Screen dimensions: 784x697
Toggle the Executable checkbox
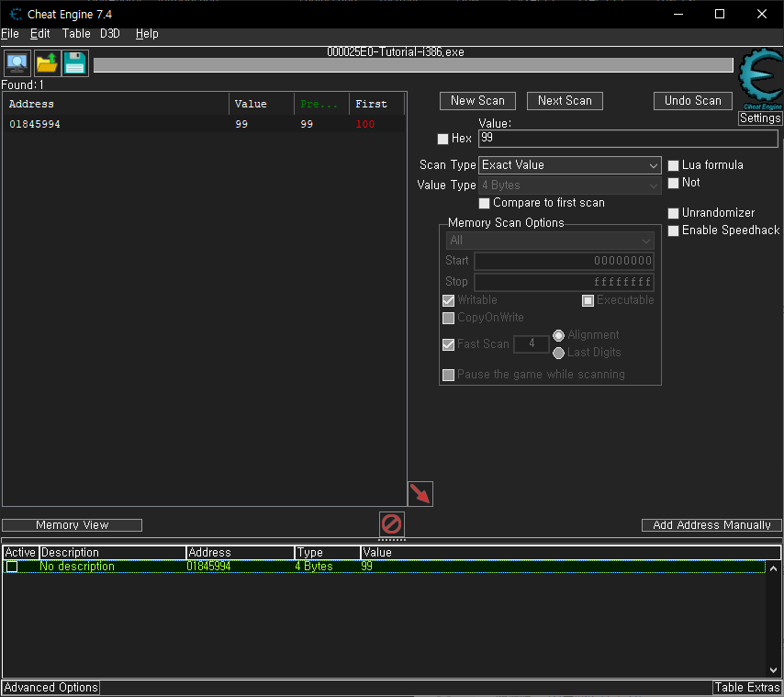point(588,300)
